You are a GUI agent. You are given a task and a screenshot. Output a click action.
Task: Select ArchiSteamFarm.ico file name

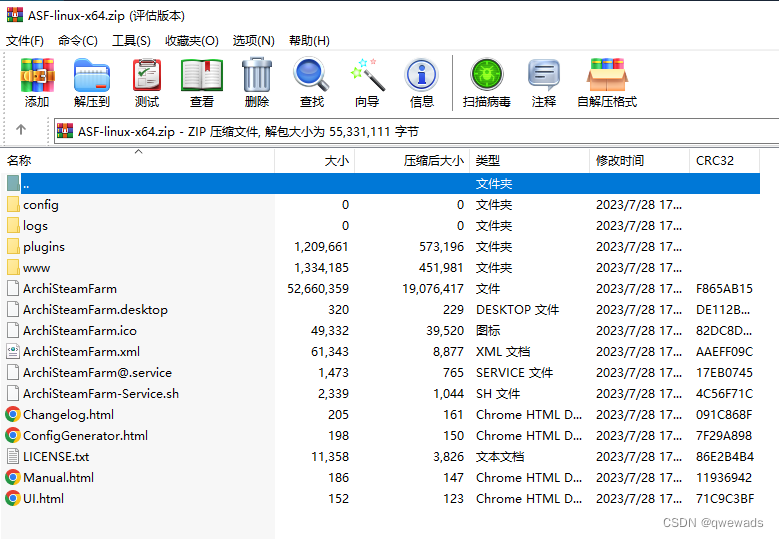click(79, 330)
